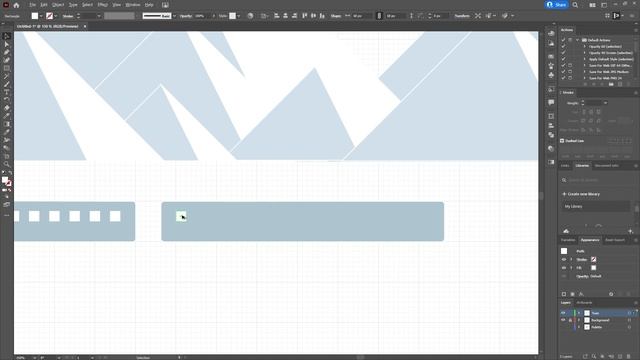Screen dimensions: 640x360
Task: Open the Effect menu
Action: [102, 5]
